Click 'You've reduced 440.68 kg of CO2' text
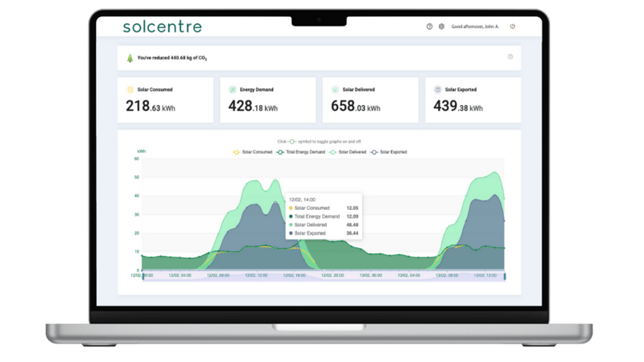 point(172,58)
